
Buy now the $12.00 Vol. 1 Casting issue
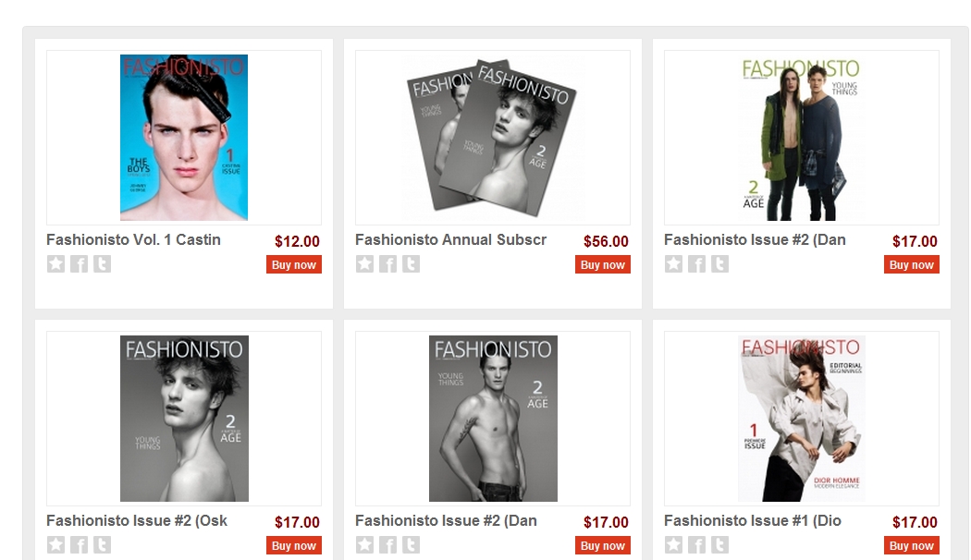(293, 265)
